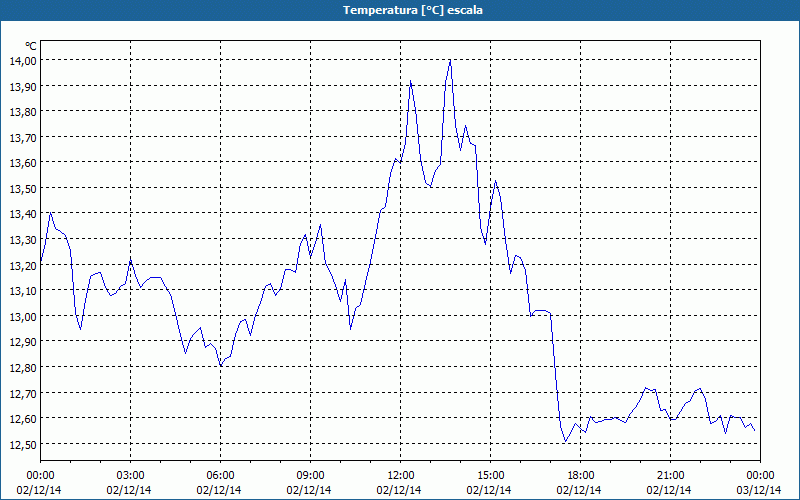Select the 13,70 y-axis label
The width and height of the screenshot is (800, 500).
click(23, 137)
